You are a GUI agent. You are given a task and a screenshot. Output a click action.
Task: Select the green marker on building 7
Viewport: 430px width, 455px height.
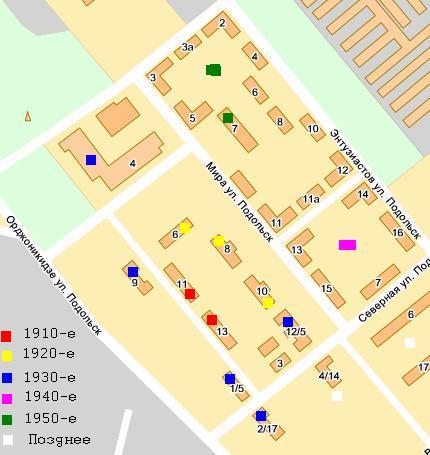pyautogui.click(x=228, y=118)
